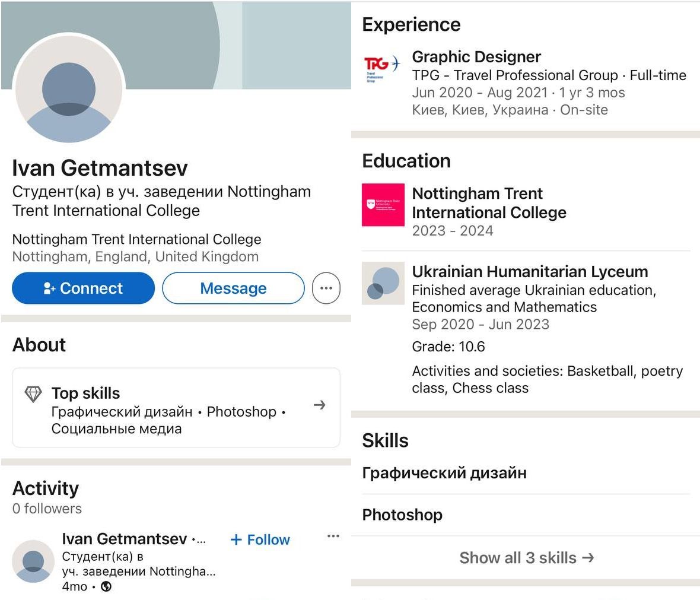Follow Ivan Getmantsev from Activity
700x600 pixels.
tap(260, 539)
